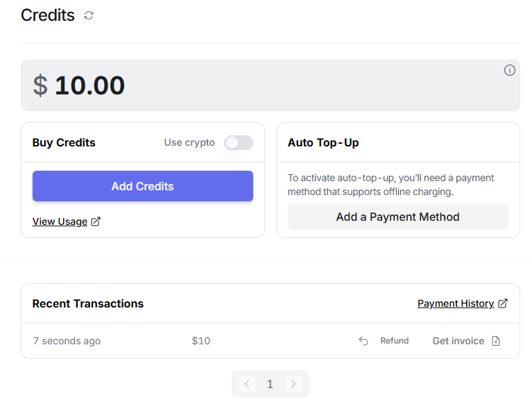Image resolution: width=532 pixels, height=413 pixels.
Task: Click the invoice document icon
Action: point(496,341)
